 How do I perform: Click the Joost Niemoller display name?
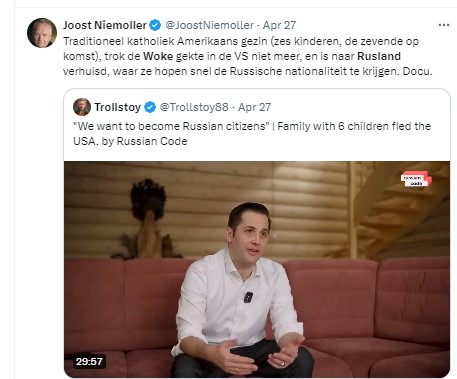click(x=105, y=25)
